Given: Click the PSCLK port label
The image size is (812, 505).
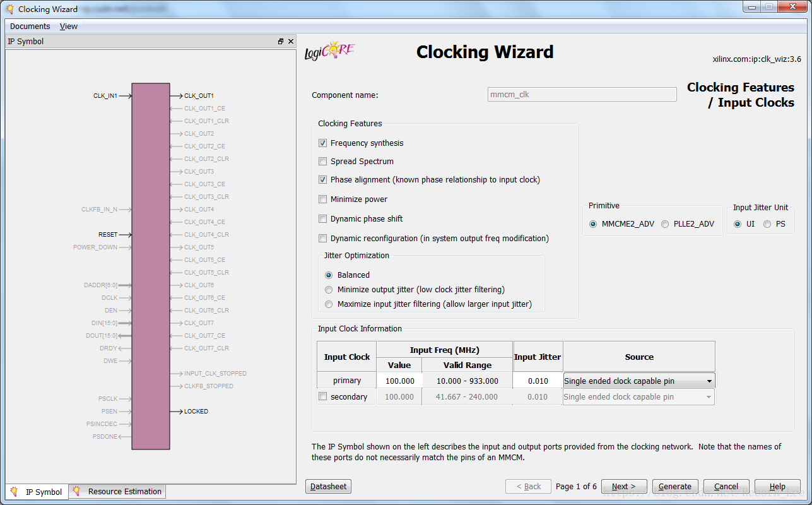Looking at the screenshot, I should (x=108, y=399).
